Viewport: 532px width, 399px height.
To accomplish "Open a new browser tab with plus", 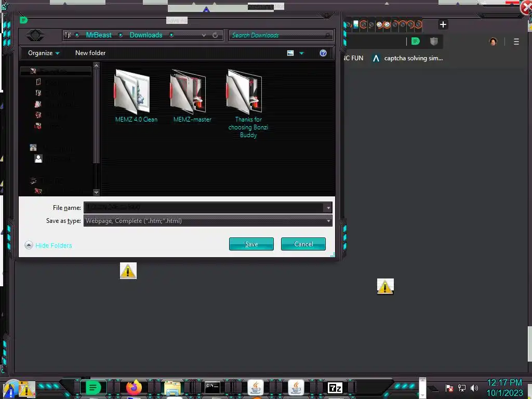I will point(443,24).
